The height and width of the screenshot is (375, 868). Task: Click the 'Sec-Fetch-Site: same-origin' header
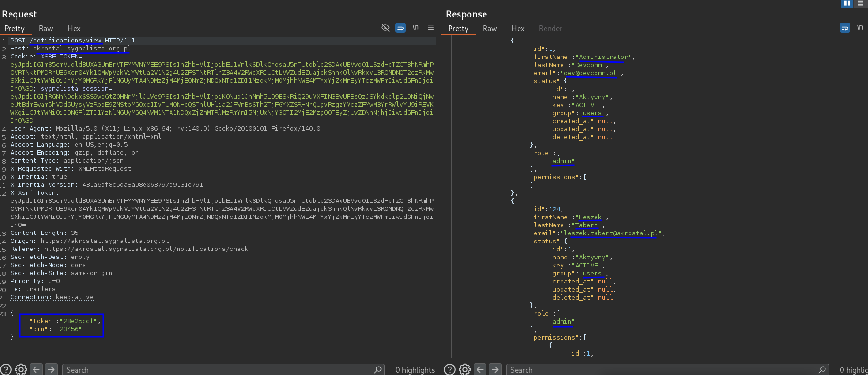coord(61,273)
